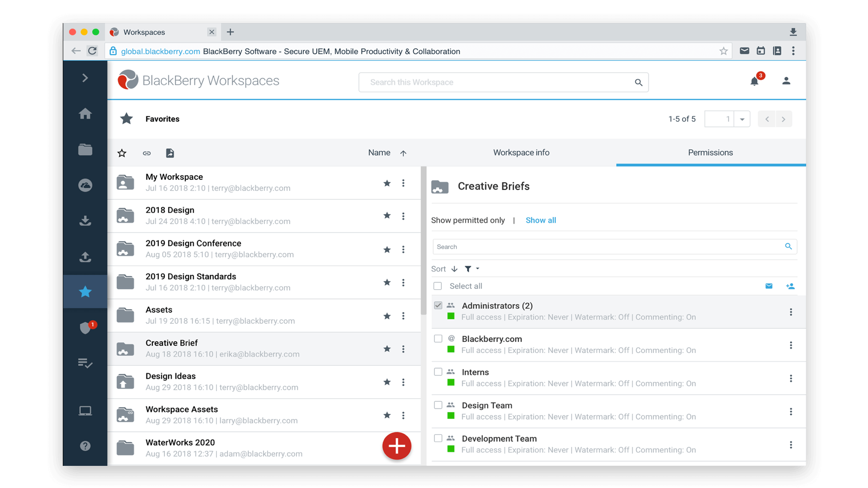Uncheck the Administrators (2) checkbox
Screen dimensions: 868x488
438,305
